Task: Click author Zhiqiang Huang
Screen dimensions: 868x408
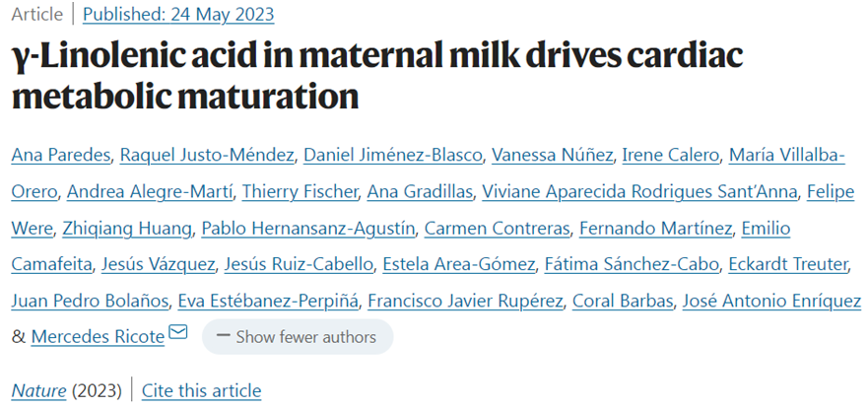Action: click(x=127, y=228)
